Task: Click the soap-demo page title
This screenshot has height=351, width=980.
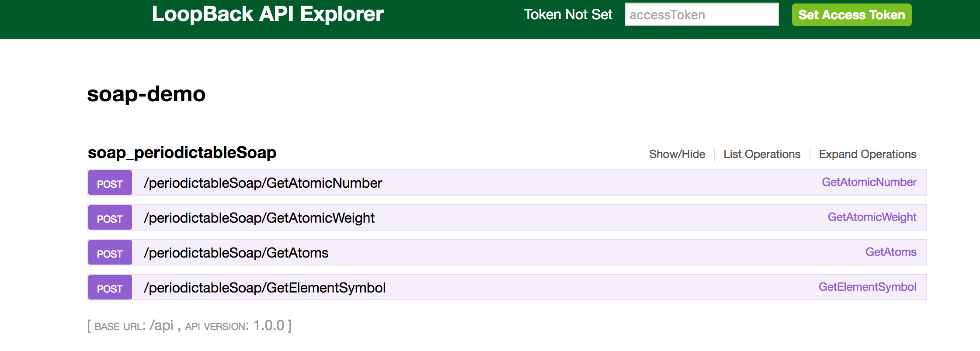Action: (x=146, y=94)
